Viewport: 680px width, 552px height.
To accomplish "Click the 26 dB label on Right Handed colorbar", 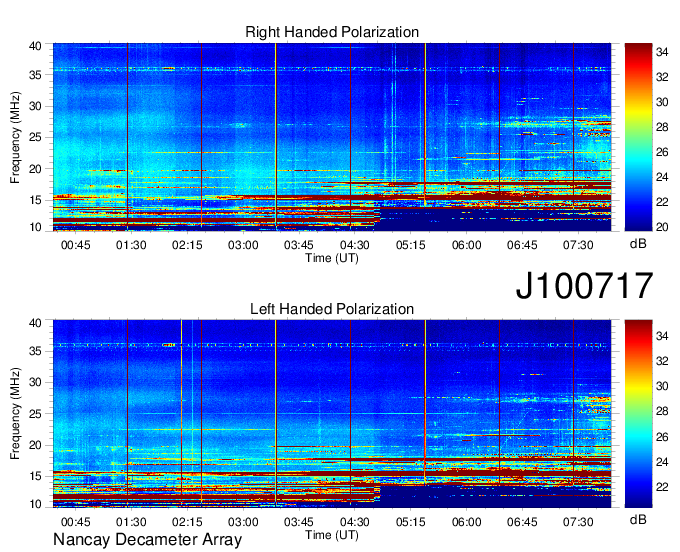I will click(662, 152).
